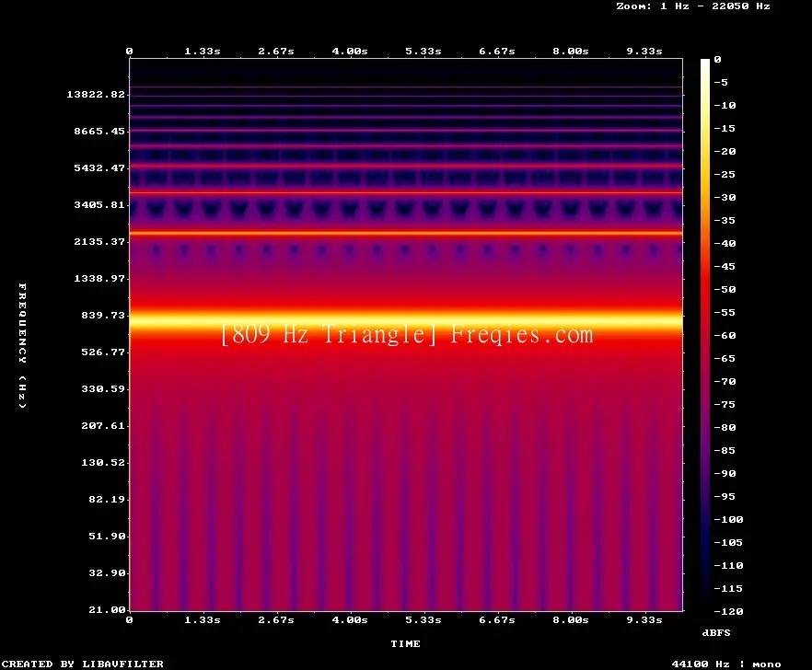Click 2.67s on the bottom time axis
The height and width of the screenshot is (670, 812).
(276, 619)
